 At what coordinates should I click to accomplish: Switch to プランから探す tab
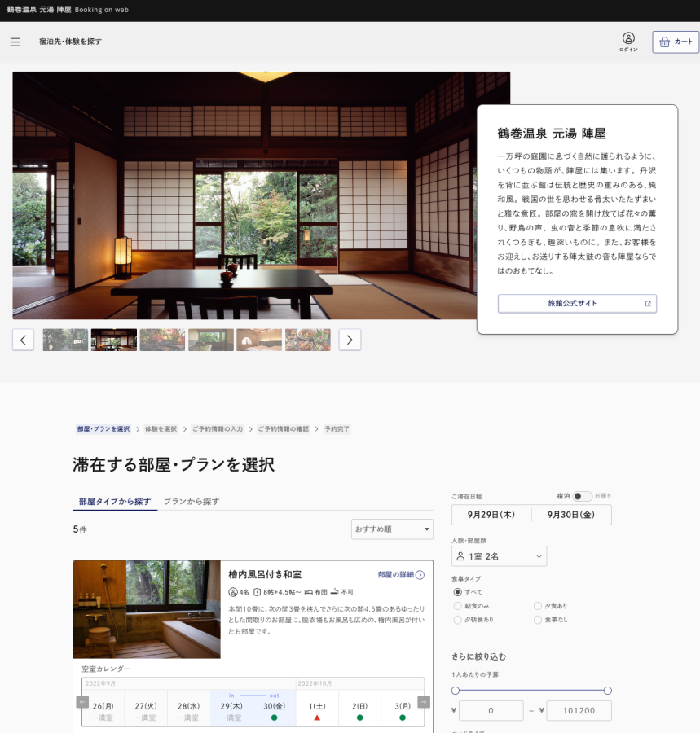click(192, 502)
